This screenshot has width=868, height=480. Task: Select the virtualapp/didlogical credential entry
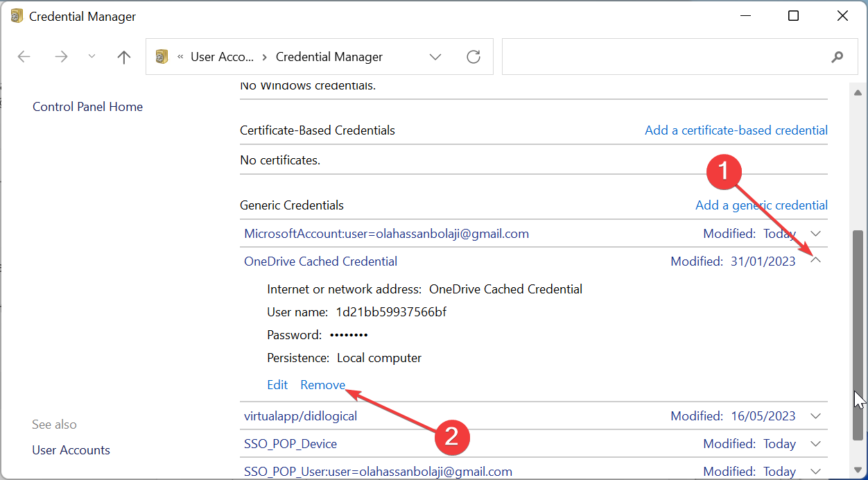click(x=300, y=416)
